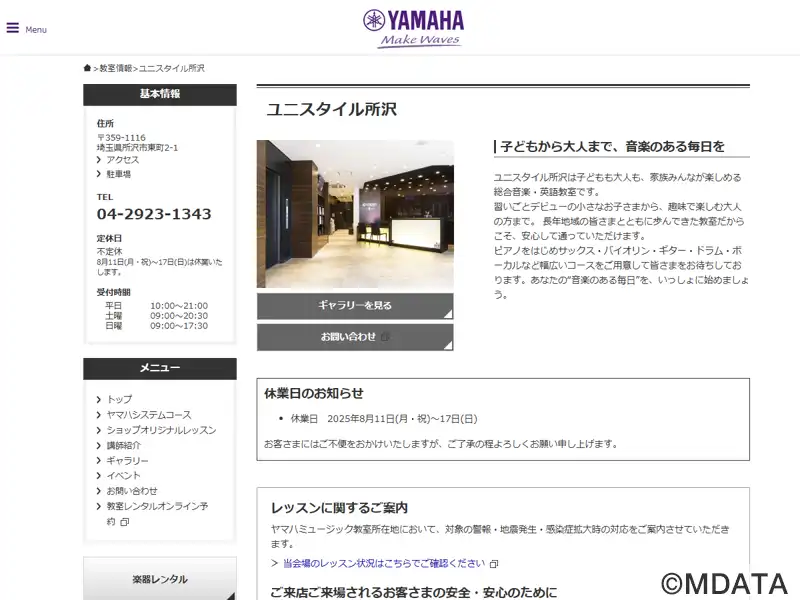
Task: Click the phone number 04-2923-1343
Action: point(154,214)
